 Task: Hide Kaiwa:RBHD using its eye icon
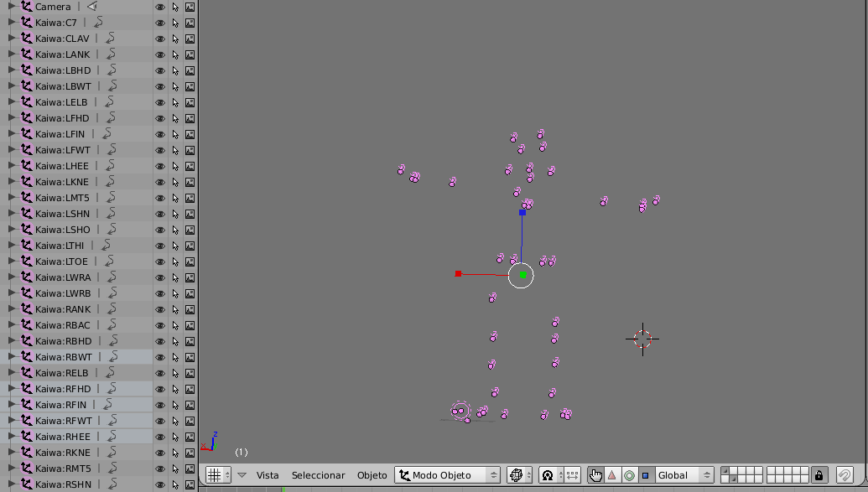[160, 341]
